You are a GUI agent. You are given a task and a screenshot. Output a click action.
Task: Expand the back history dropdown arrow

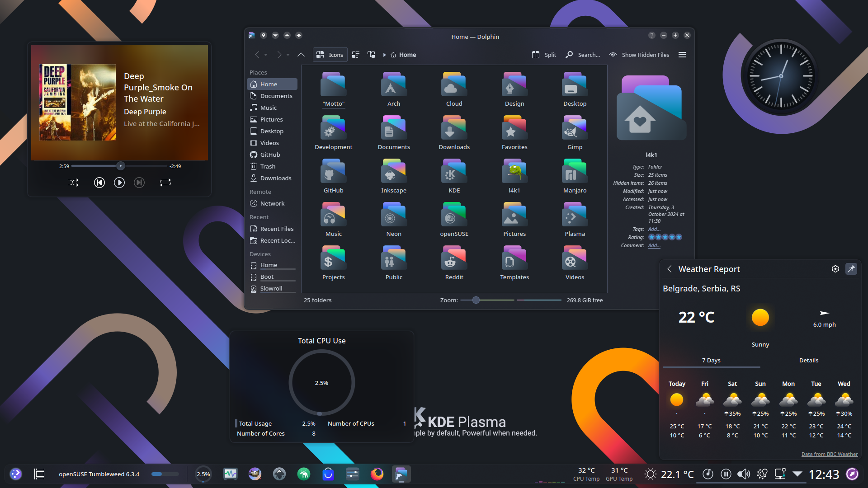266,55
